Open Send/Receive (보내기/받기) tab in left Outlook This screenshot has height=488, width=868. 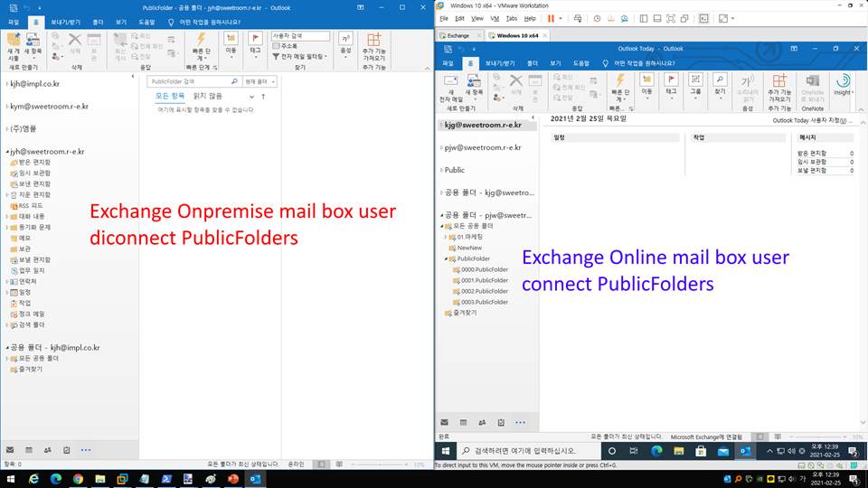click(x=65, y=22)
